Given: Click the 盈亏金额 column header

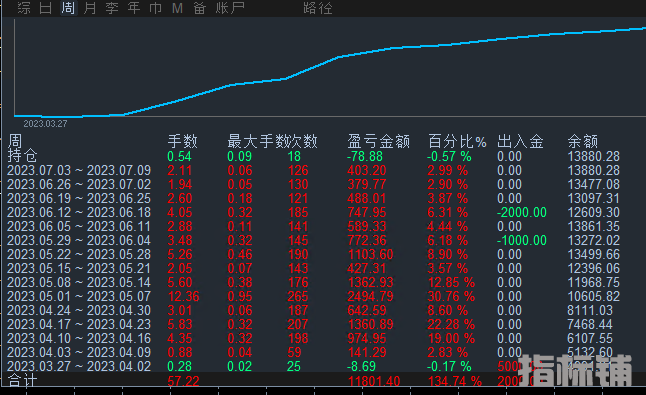Looking at the screenshot, I should click(x=379, y=141).
